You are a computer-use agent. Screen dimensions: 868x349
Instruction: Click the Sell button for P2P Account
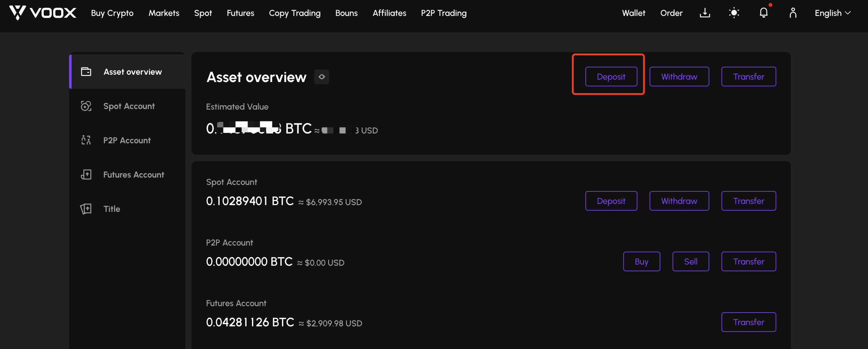pos(690,262)
